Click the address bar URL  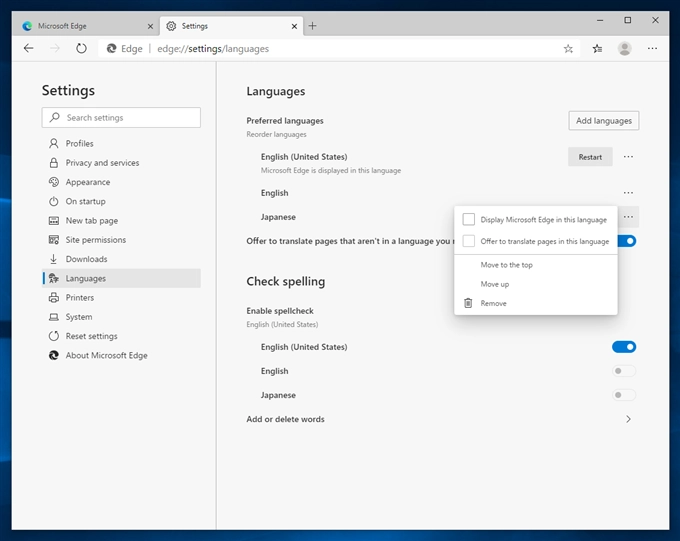(213, 49)
